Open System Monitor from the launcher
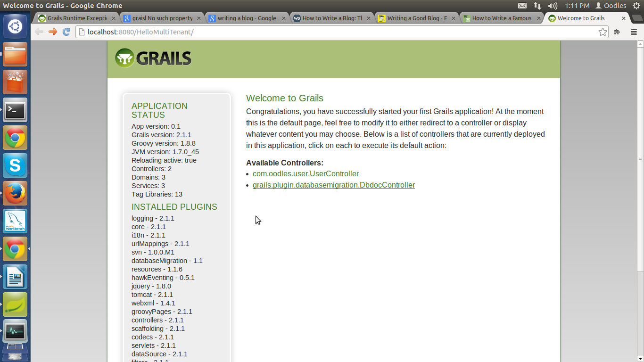 [x=15, y=331]
